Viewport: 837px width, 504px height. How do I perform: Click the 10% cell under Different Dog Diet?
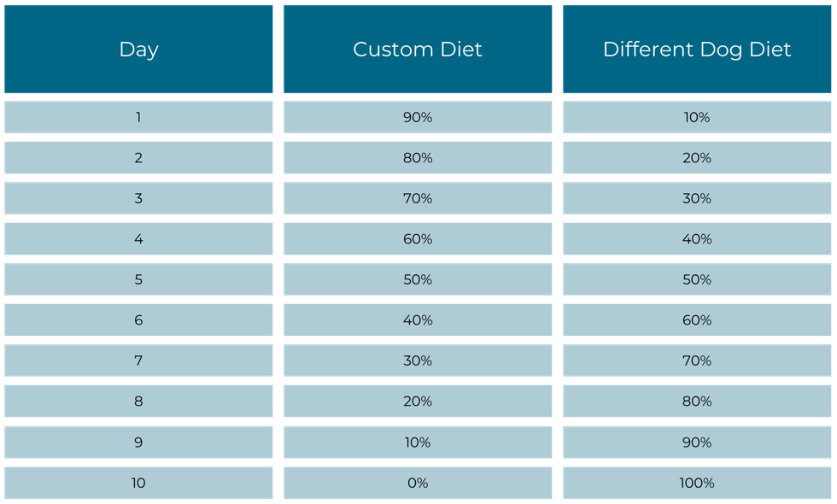click(x=697, y=117)
